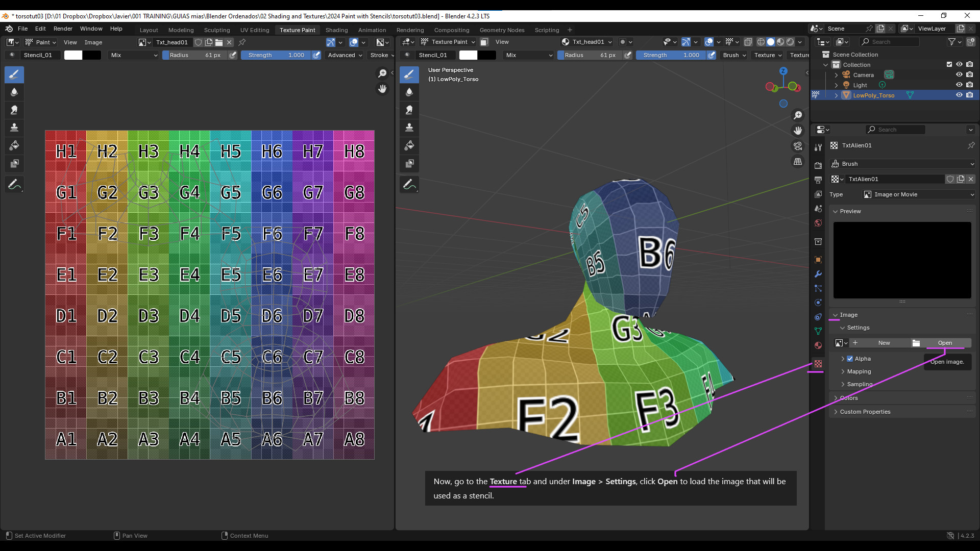
Task: Open Brush dropdown in properties panel
Action: tap(902, 164)
